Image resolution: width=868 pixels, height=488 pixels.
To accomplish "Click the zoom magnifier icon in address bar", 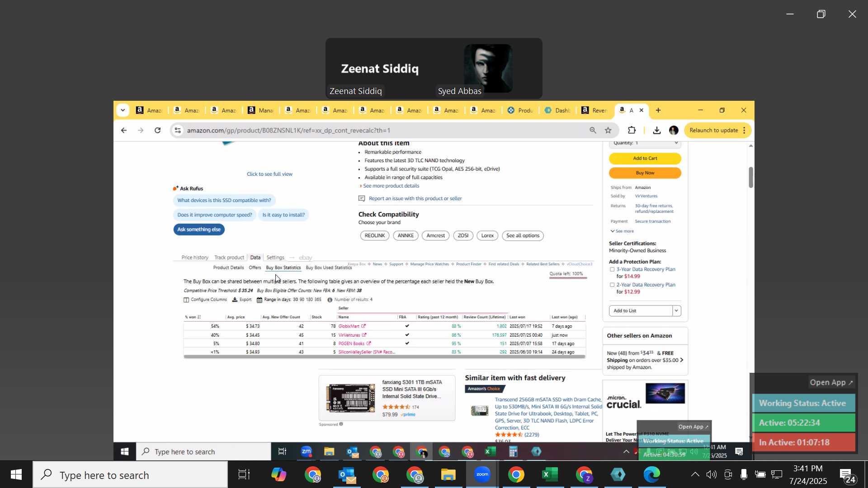I will click(x=593, y=131).
